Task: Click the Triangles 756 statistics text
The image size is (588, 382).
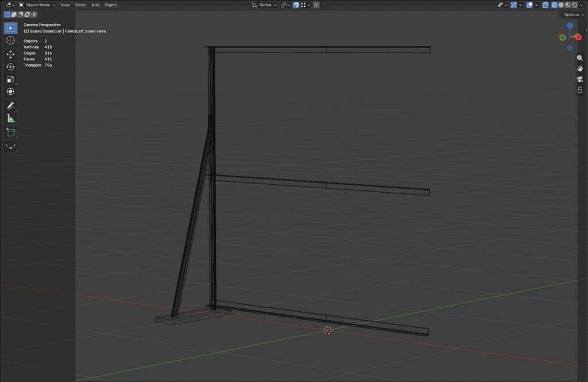Action: click(38, 65)
